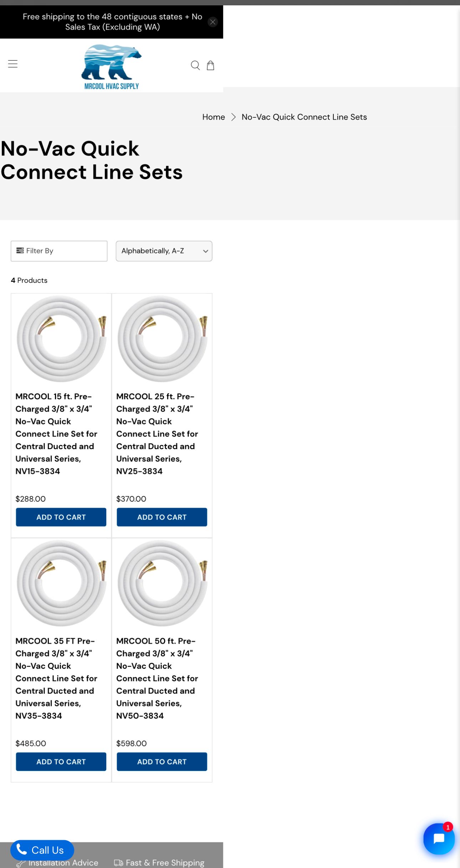Open the 50 ft. line set product image
460x868 pixels.
click(x=162, y=583)
